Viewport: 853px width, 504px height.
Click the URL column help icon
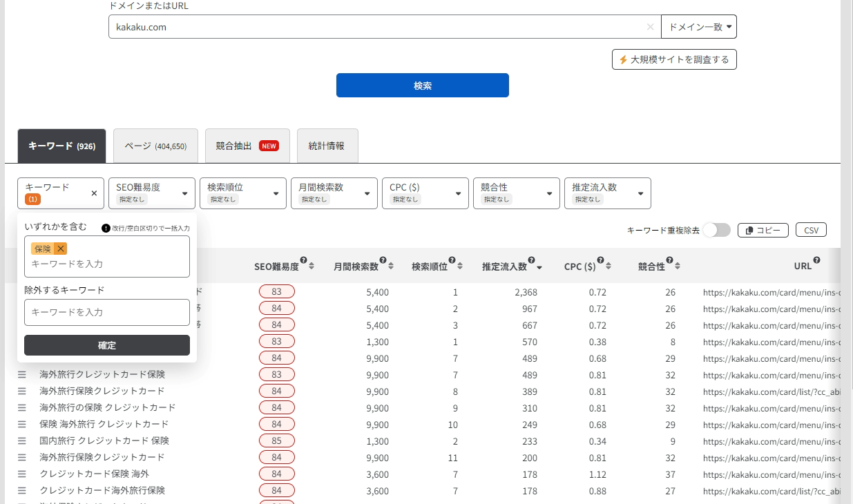pyautogui.click(x=817, y=260)
